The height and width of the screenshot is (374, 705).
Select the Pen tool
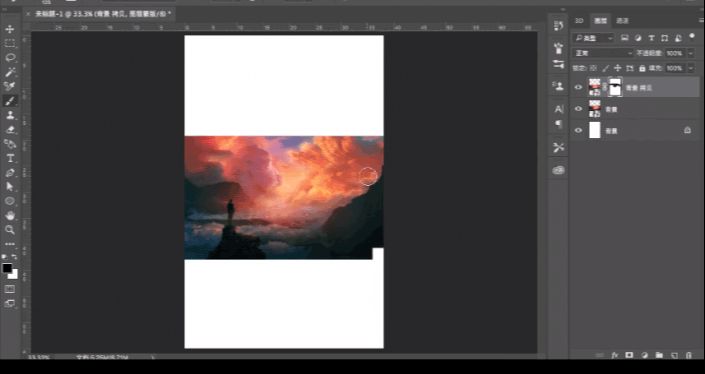point(9,173)
